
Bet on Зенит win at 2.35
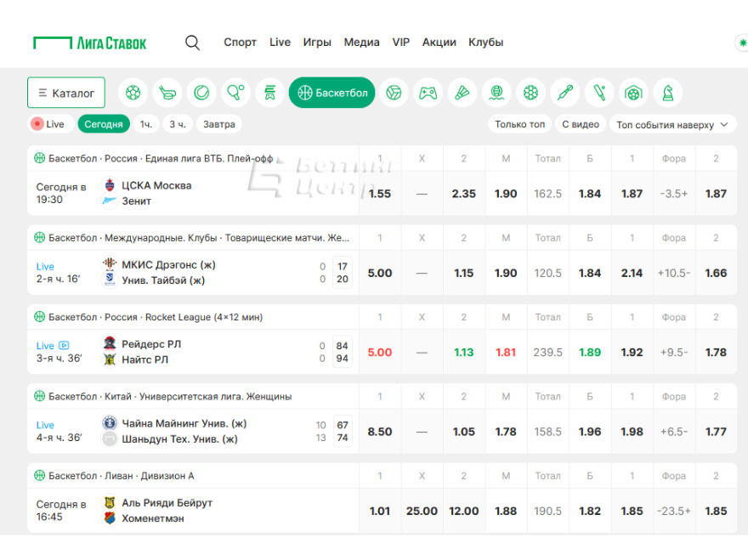(x=464, y=194)
